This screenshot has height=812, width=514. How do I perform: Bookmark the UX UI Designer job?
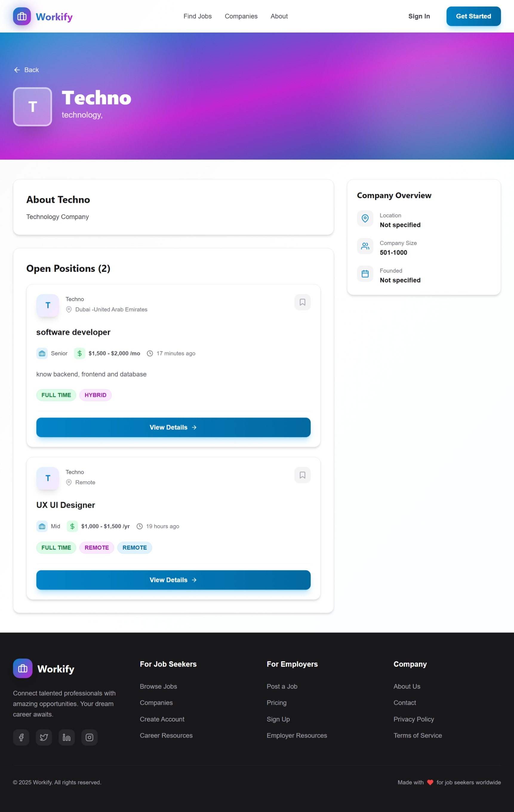point(302,475)
